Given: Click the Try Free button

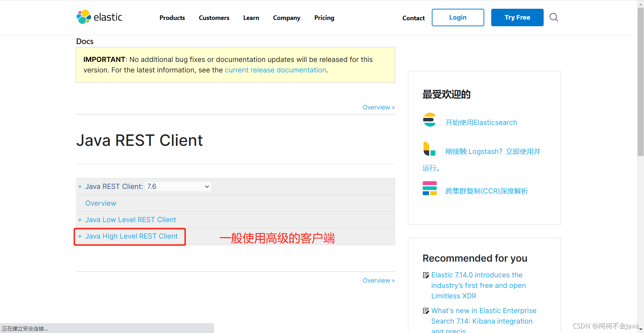Looking at the screenshot, I should click(x=517, y=17).
